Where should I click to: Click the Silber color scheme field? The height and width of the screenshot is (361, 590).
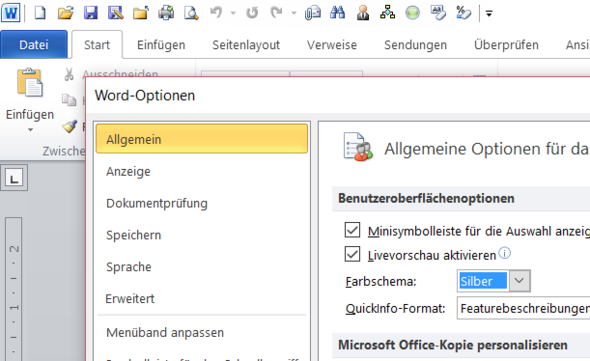[483, 281]
